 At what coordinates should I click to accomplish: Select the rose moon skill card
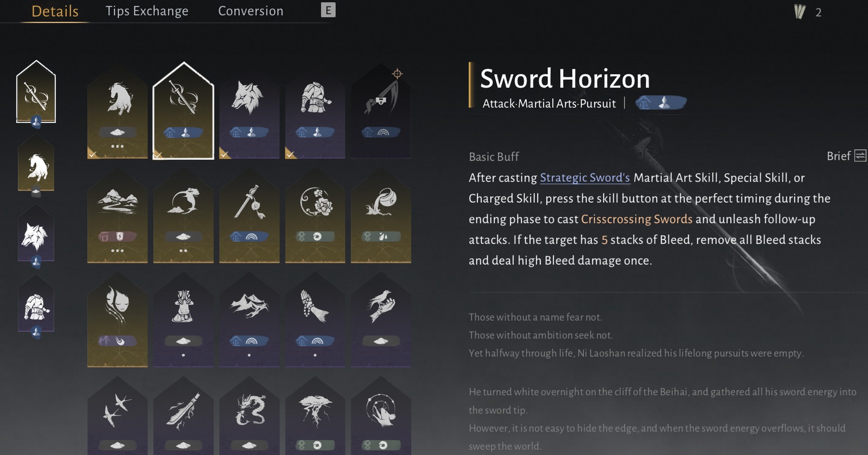tap(315, 218)
